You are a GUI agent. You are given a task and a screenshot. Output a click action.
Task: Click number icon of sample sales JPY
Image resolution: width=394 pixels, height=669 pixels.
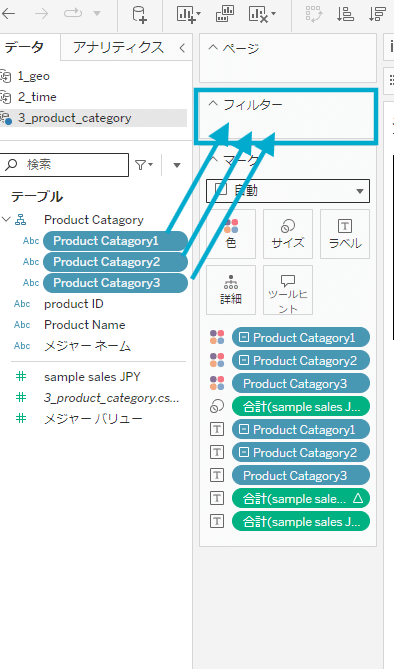[x=21, y=376]
